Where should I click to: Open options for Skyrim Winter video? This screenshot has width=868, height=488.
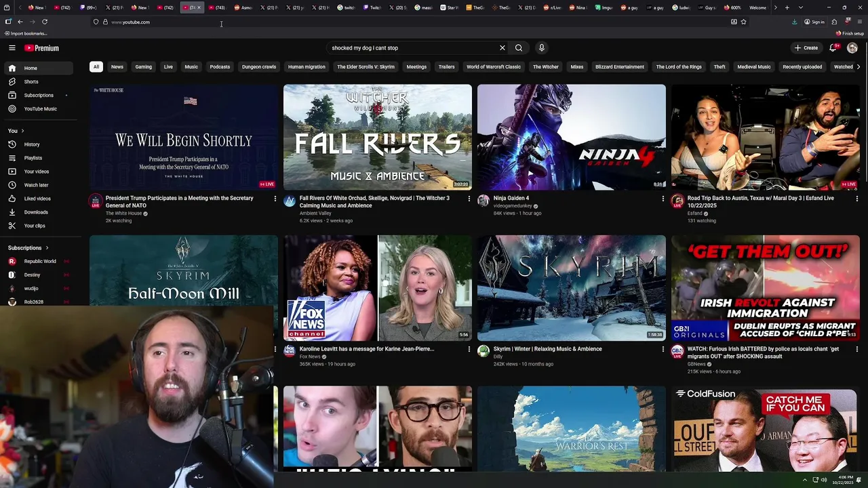tap(663, 349)
